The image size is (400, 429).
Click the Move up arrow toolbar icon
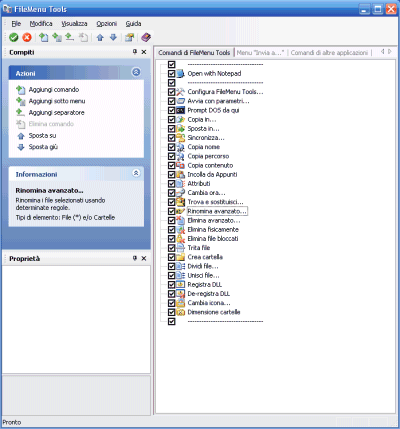100,37
